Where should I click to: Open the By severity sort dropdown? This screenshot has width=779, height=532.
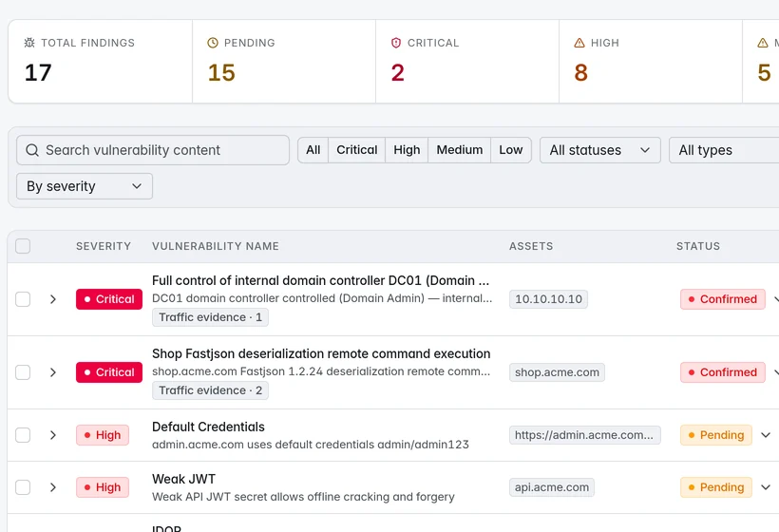click(85, 186)
